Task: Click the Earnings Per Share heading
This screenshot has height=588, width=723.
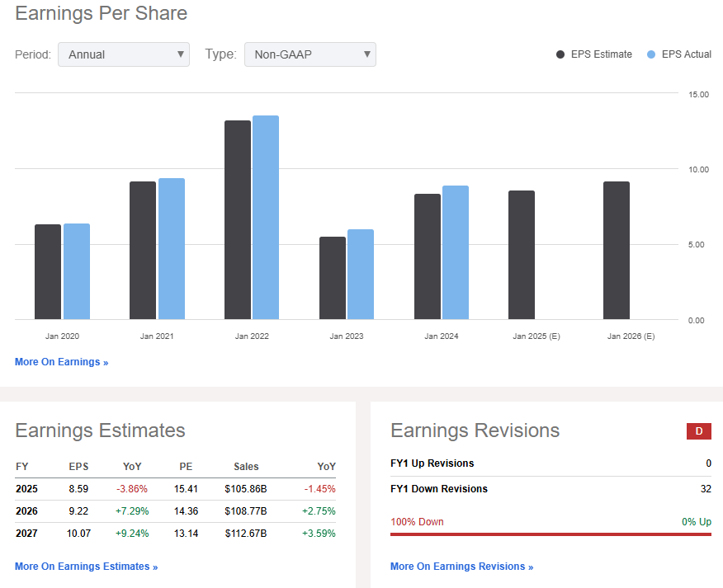Action: pos(101,13)
